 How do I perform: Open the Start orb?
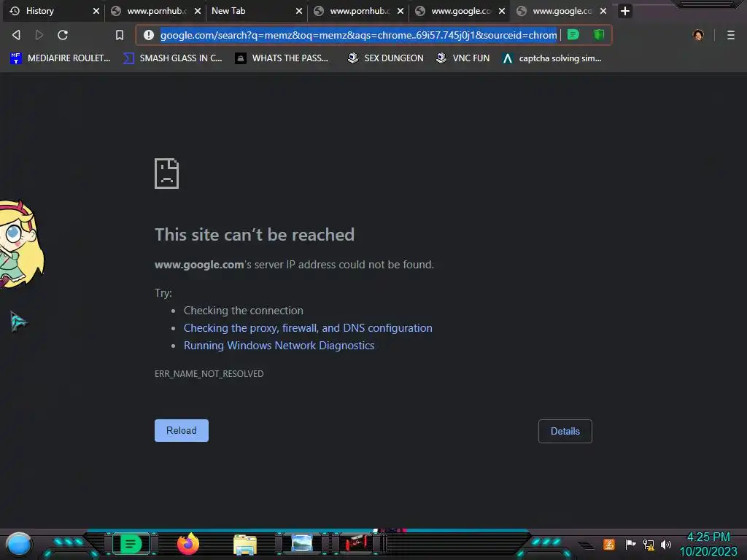(x=18, y=544)
